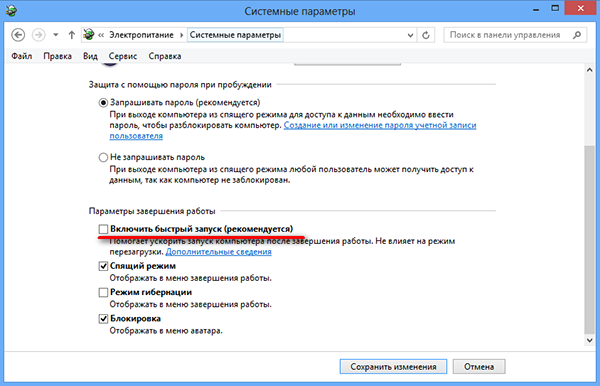Go up one level arrow
The image size is (600, 386).
(72, 35)
